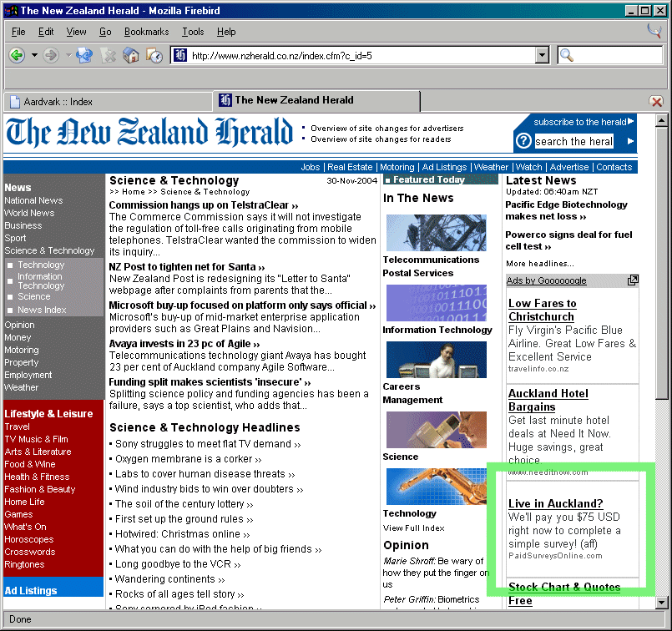
Task: Expand the Back button history dropdown arrow
Action: (x=34, y=56)
